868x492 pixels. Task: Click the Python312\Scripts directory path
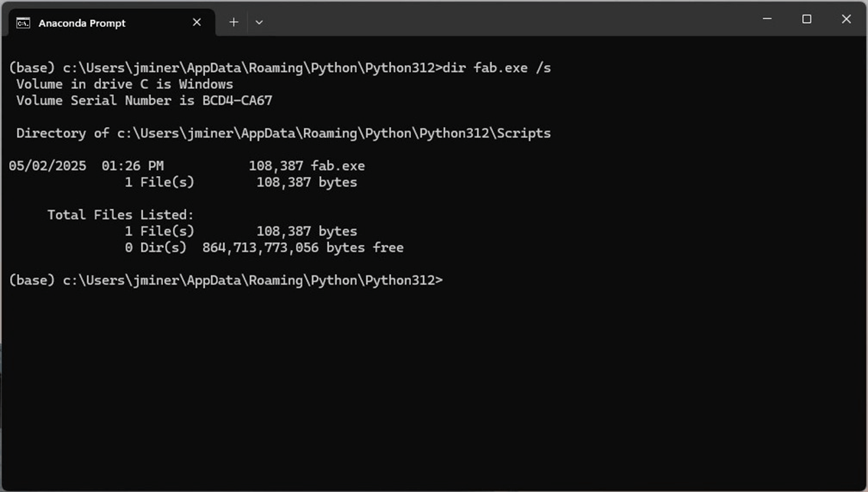pyautogui.click(x=333, y=133)
